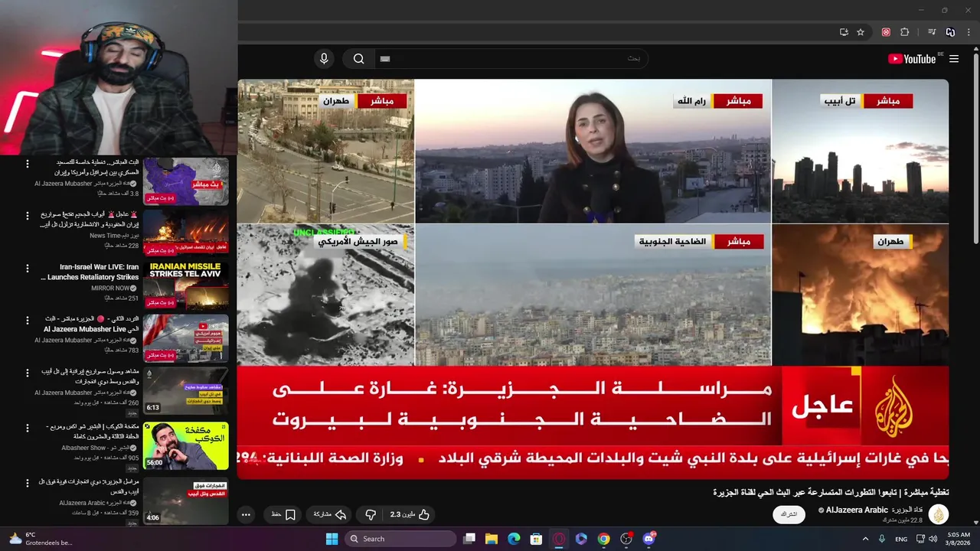Click the live news video player

593,279
